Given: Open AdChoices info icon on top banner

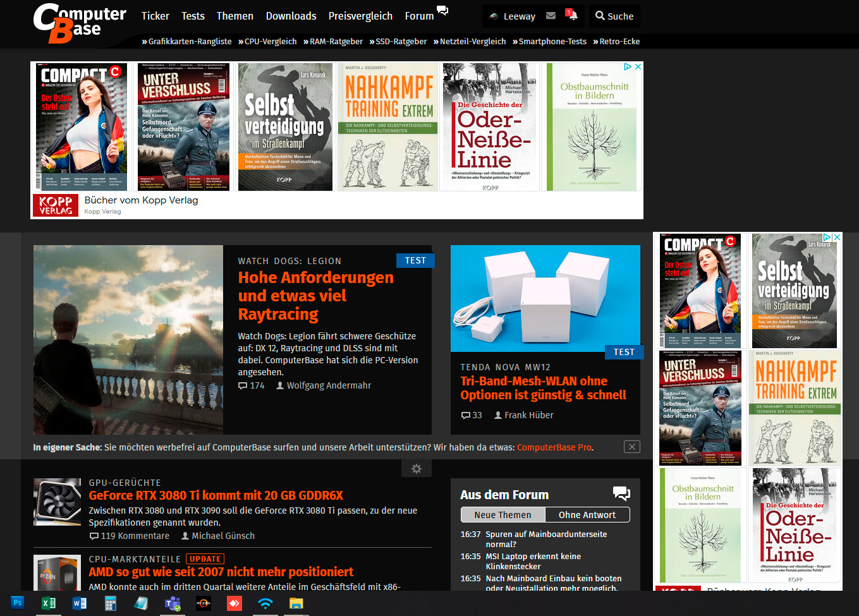Looking at the screenshot, I should 628,66.
